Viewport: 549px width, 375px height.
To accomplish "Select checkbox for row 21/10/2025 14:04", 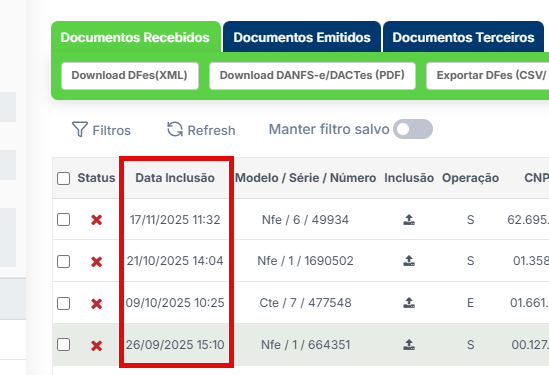I will pyautogui.click(x=63, y=261).
